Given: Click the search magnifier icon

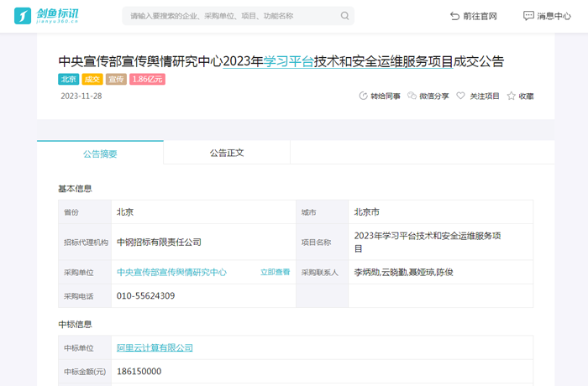Looking at the screenshot, I should [x=344, y=16].
